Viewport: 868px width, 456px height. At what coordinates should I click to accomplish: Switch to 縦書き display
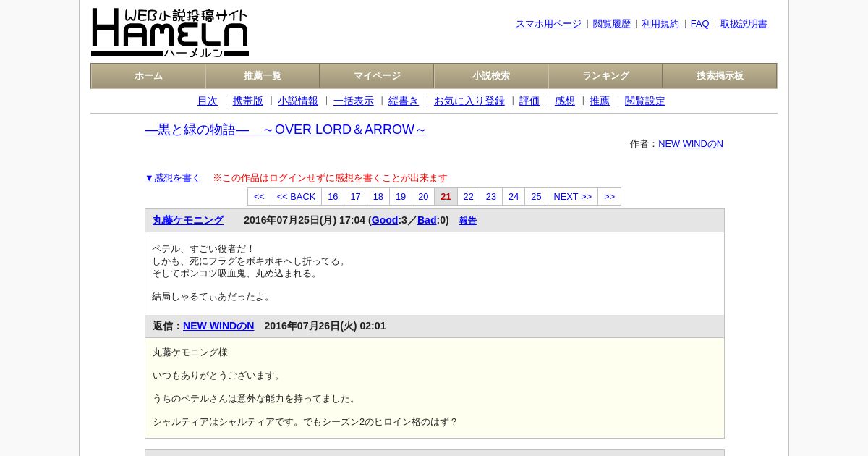(404, 101)
